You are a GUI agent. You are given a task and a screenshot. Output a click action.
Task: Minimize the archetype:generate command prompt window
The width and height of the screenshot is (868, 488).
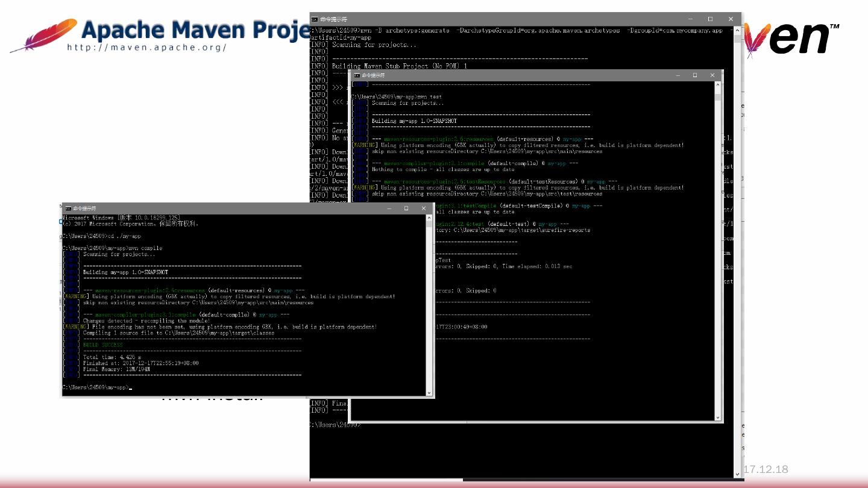(x=690, y=19)
